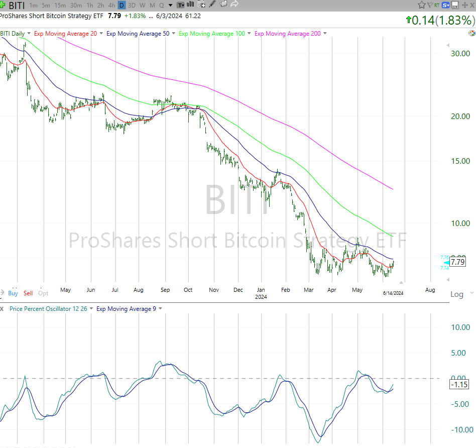This screenshot has height=448, width=476.
Task: Toggle the T cursor crosshair tool
Action: coord(180,5)
